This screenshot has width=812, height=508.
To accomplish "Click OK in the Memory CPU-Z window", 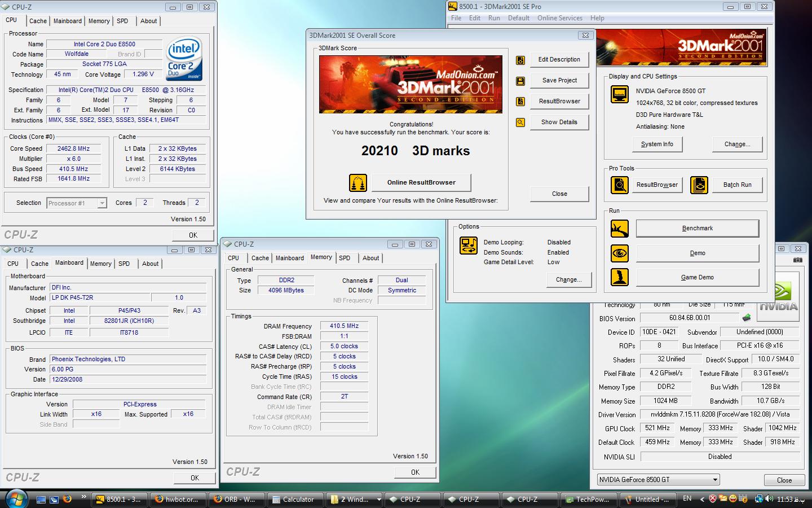I will [415, 472].
